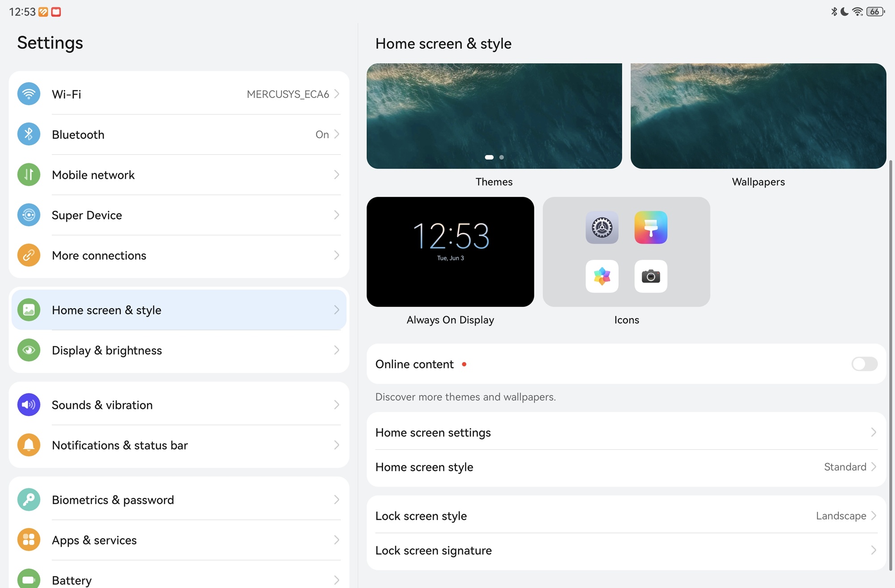Image resolution: width=895 pixels, height=588 pixels.
Task: Click the right panel scrollbar
Action: 891,365
